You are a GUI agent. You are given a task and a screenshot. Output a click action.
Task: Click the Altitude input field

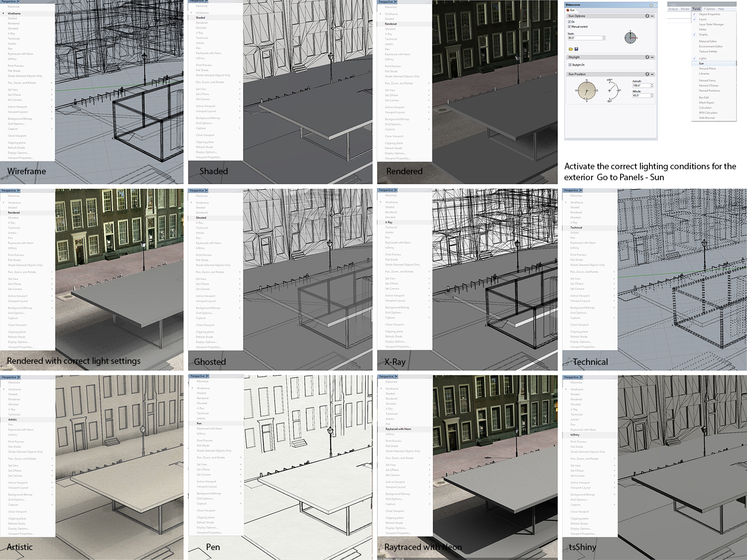641,96
